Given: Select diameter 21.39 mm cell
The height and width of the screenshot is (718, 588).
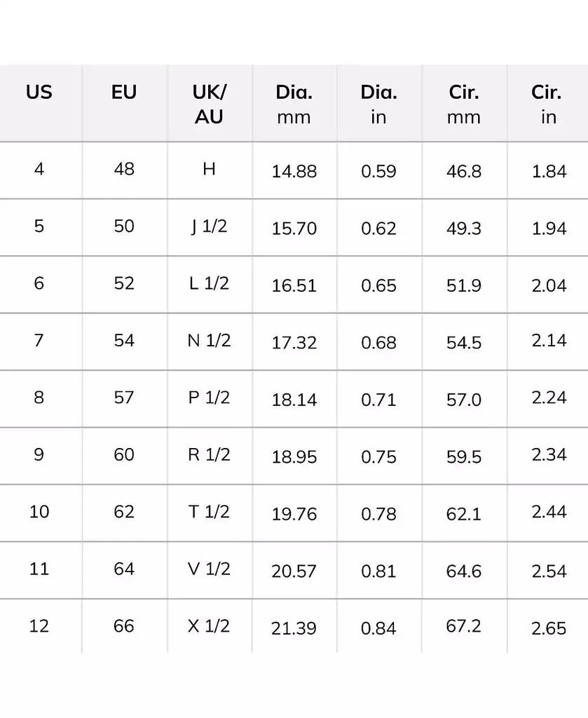Looking at the screenshot, I should pos(294,628).
